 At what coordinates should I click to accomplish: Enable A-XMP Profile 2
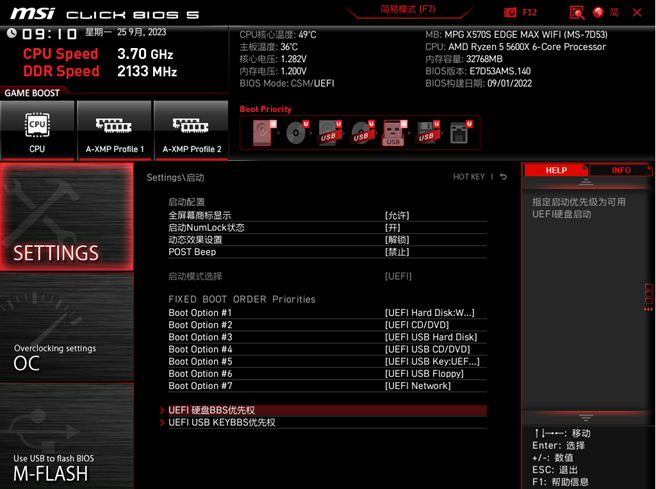point(191,131)
